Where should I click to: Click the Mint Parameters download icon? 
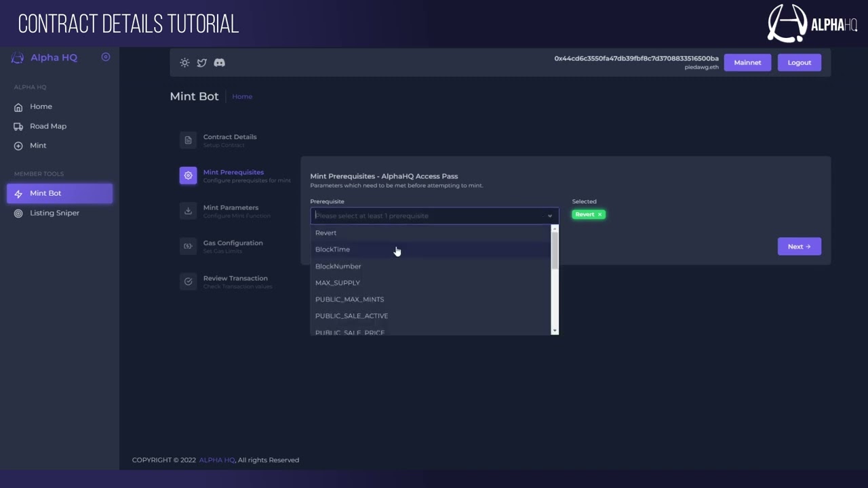point(188,211)
